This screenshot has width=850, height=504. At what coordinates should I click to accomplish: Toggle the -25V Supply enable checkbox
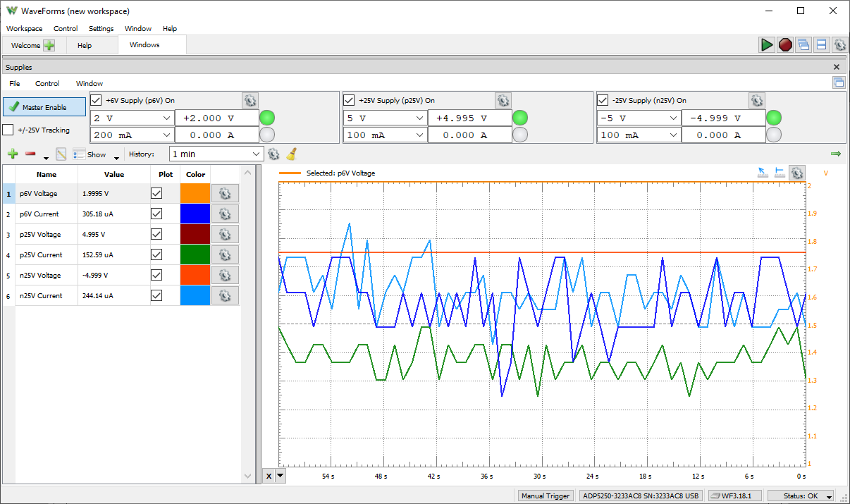pos(603,100)
